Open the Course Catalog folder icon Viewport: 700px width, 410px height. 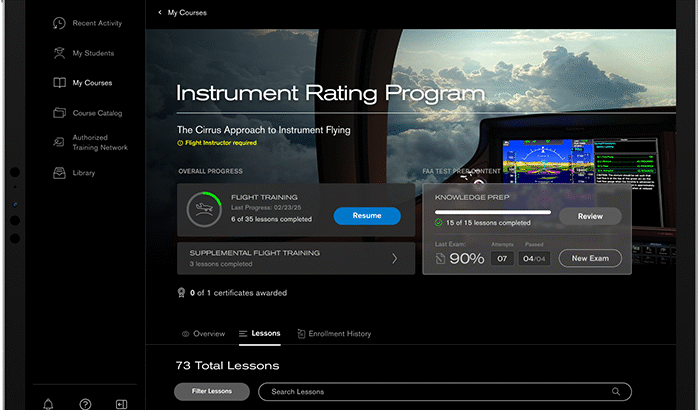coord(59,113)
